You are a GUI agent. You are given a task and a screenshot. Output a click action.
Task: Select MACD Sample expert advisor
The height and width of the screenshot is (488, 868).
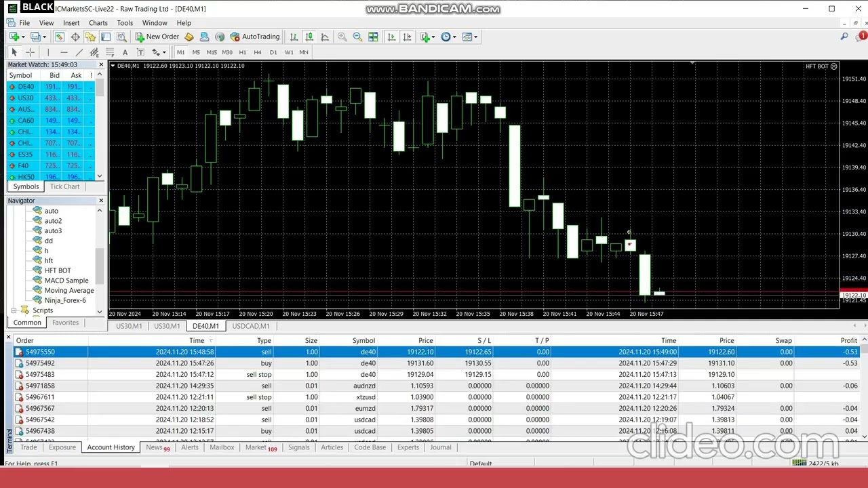point(66,281)
